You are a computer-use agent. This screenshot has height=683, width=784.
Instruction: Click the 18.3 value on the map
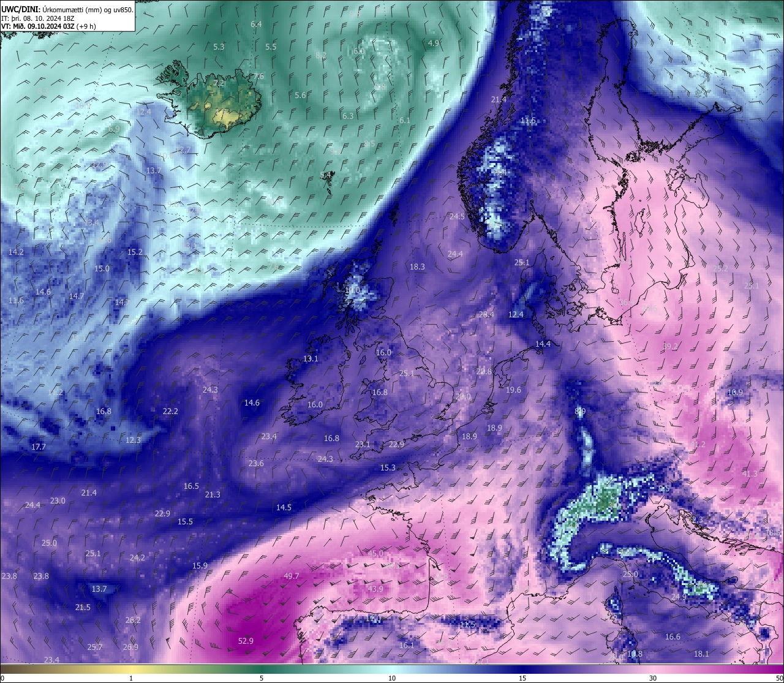(x=417, y=266)
